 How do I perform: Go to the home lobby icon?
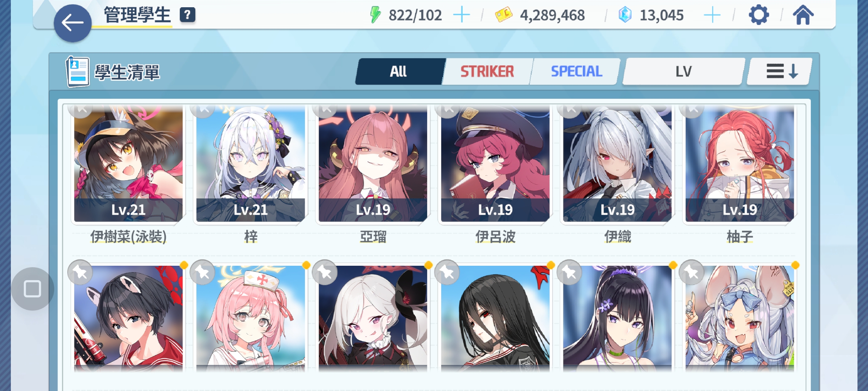coord(803,15)
